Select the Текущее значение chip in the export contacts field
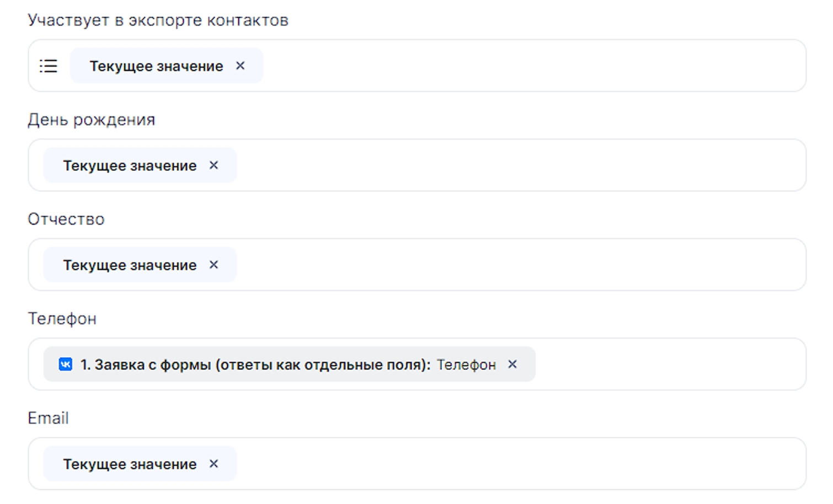The image size is (833, 504). click(156, 66)
